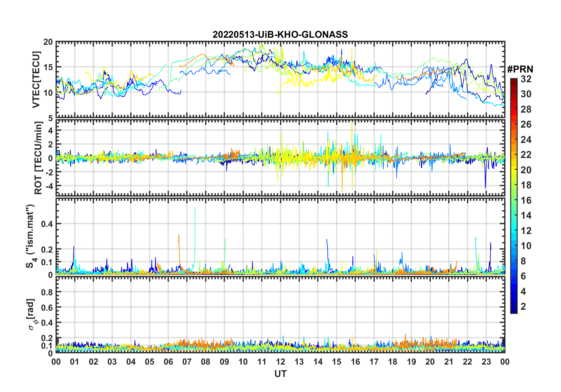Image resolution: width=561 pixels, height=392 pixels.
Task: Click colorbar tick label "30"
Action: (526, 94)
